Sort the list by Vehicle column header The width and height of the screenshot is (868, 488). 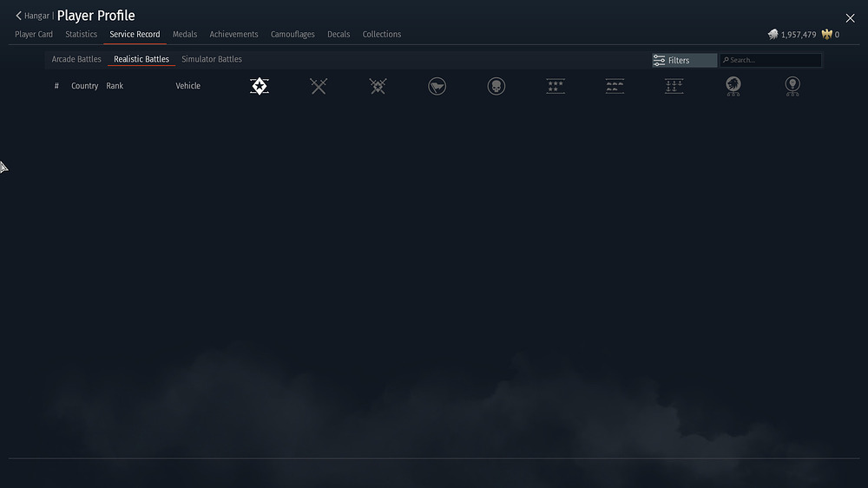click(x=187, y=86)
